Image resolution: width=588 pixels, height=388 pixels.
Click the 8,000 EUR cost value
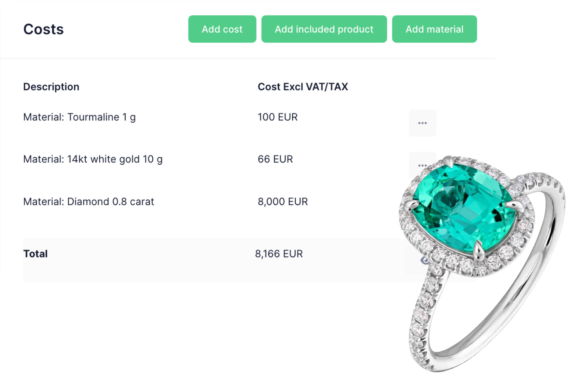coord(283,201)
